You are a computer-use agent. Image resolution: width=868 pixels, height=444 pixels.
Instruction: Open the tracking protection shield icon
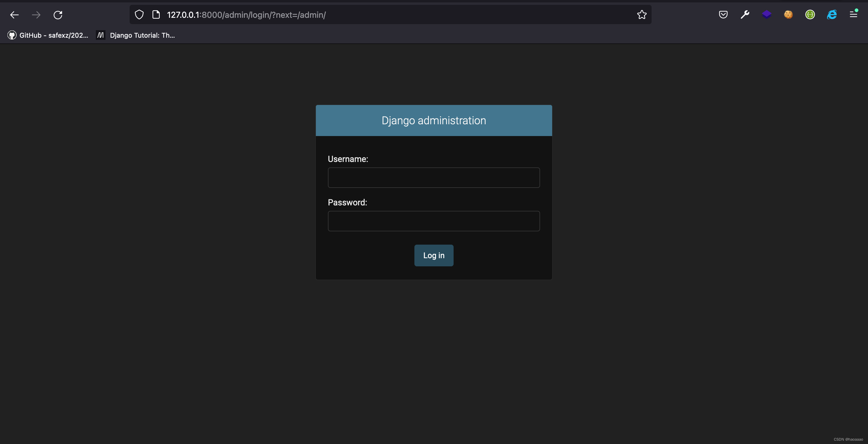click(139, 15)
